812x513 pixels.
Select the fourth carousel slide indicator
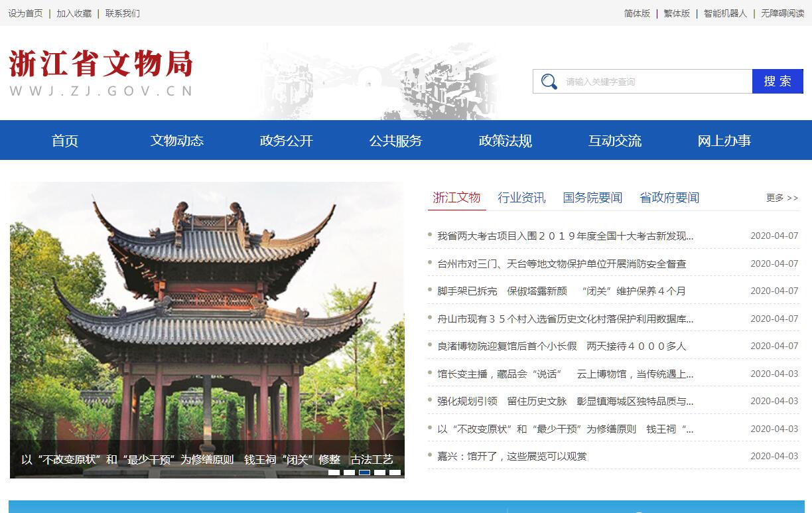[379, 473]
